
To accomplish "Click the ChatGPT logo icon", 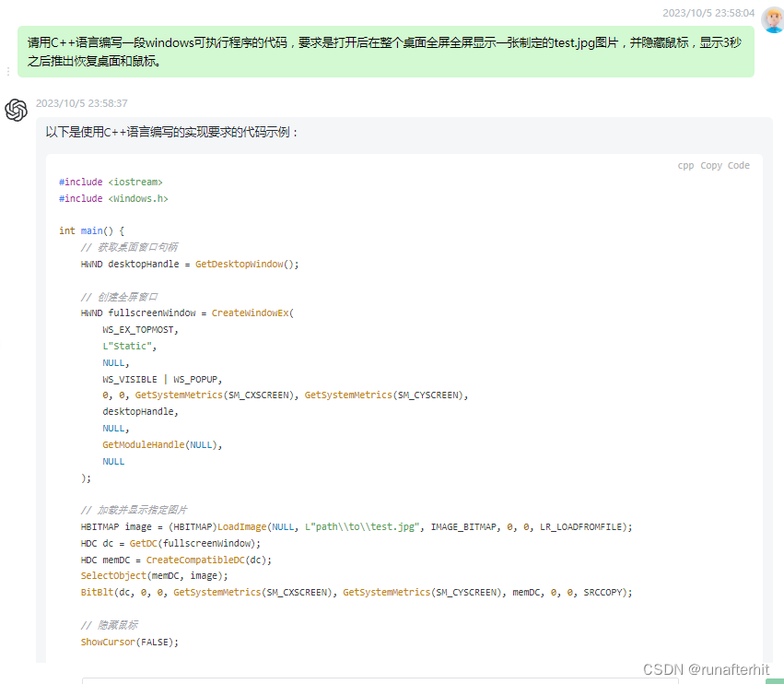I will click(16, 110).
